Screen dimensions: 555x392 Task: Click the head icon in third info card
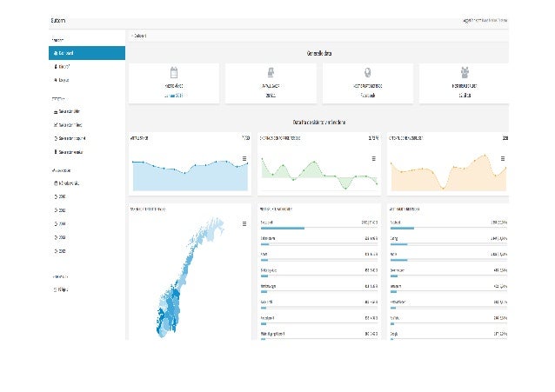coord(367,72)
